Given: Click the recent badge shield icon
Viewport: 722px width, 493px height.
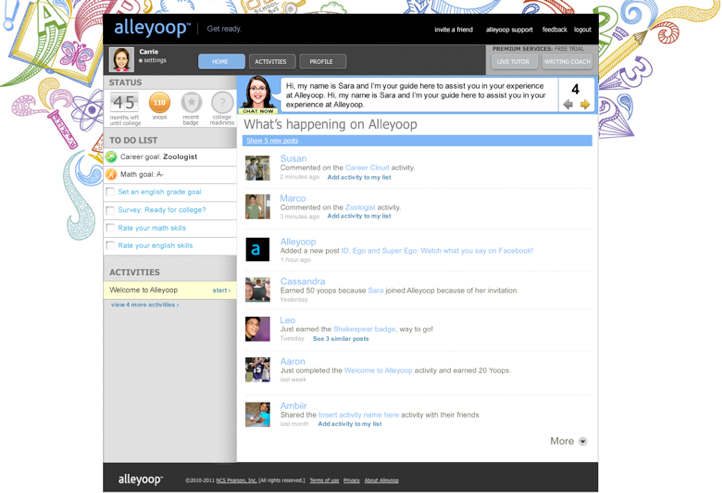Looking at the screenshot, I should pyautogui.click(x=191, y=103).
